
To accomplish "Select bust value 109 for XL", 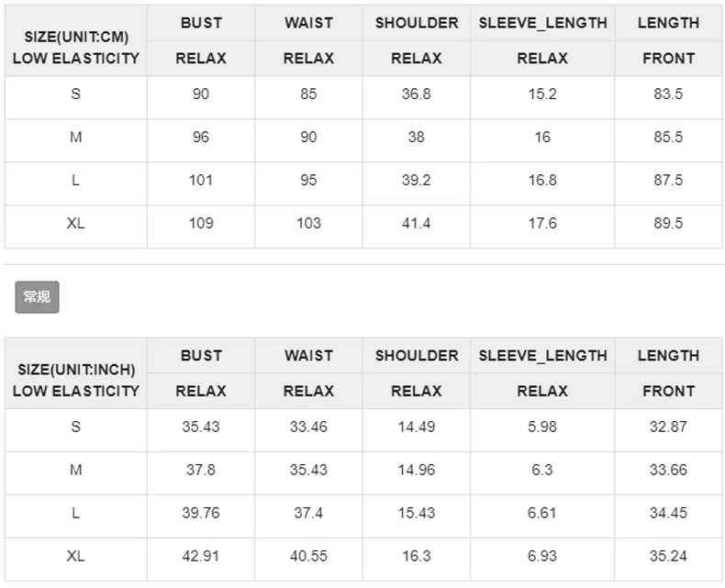I will coord(201,223).
